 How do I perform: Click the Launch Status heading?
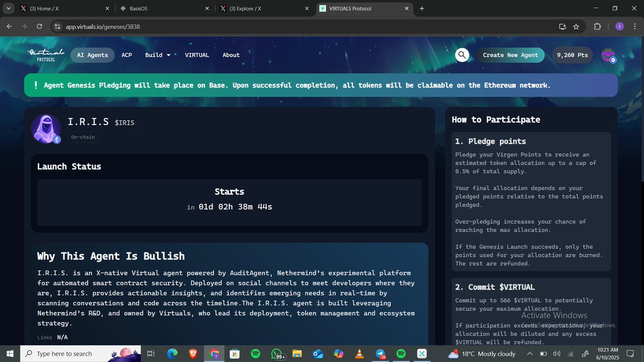point(69,166)
